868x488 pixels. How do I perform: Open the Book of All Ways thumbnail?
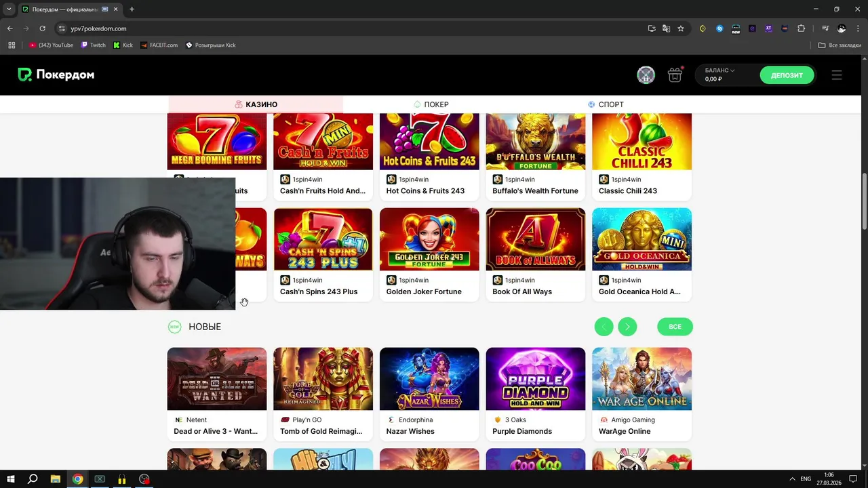click(536, 239)
